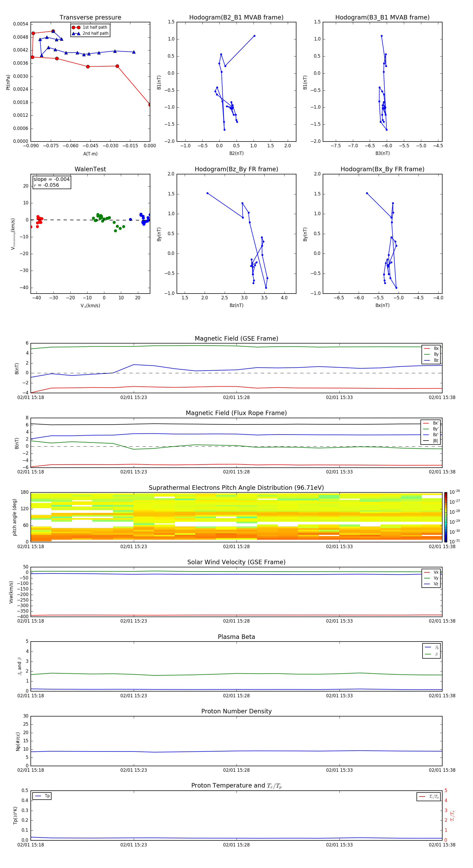Screen dimensions: 473x868
Task: Click the '10^-26' colorbar tick label
Action: 455,492
